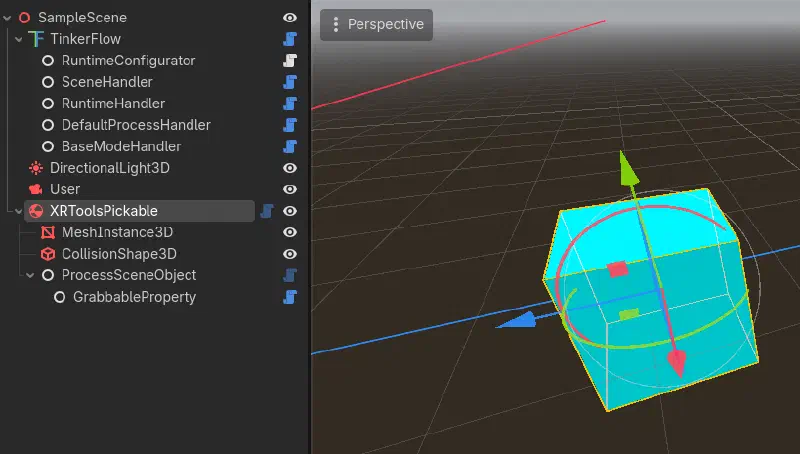800x454 pixels.
Task: Select the RuntimeHandler node in tree
Action: [x=113, y=103]
